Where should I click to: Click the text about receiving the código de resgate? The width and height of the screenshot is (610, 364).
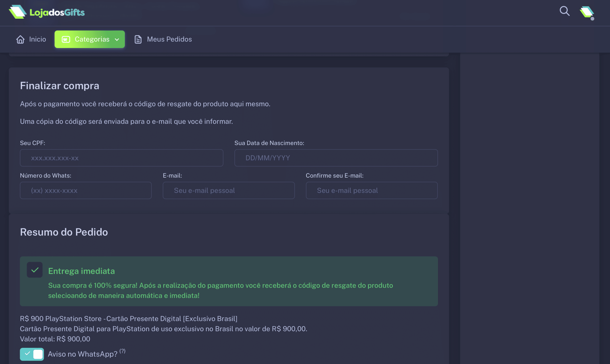145,104
